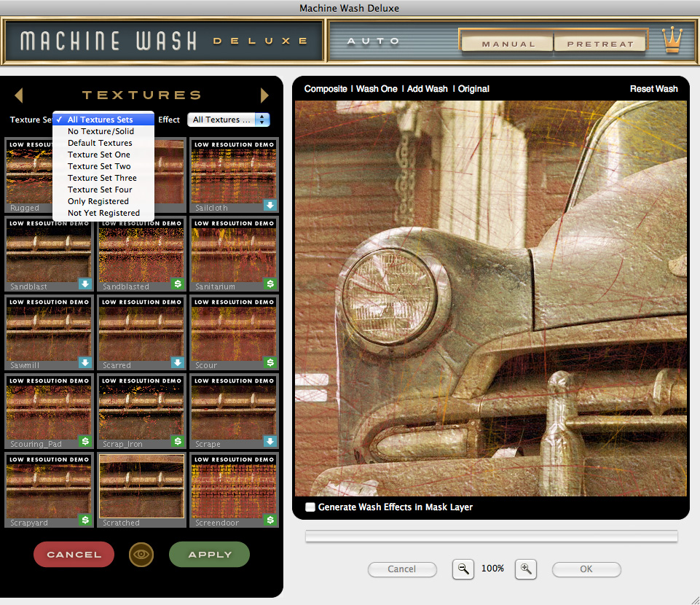Select the Sawmill texture thumbnail
700x605 pixels.
pos(49,332)
